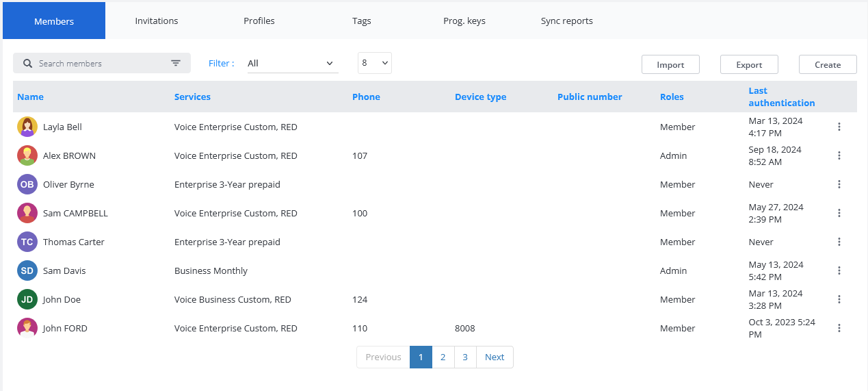Screen dimensions: 868x391
Task: Click John Doe's JD avatar icon
Action: 27,299
